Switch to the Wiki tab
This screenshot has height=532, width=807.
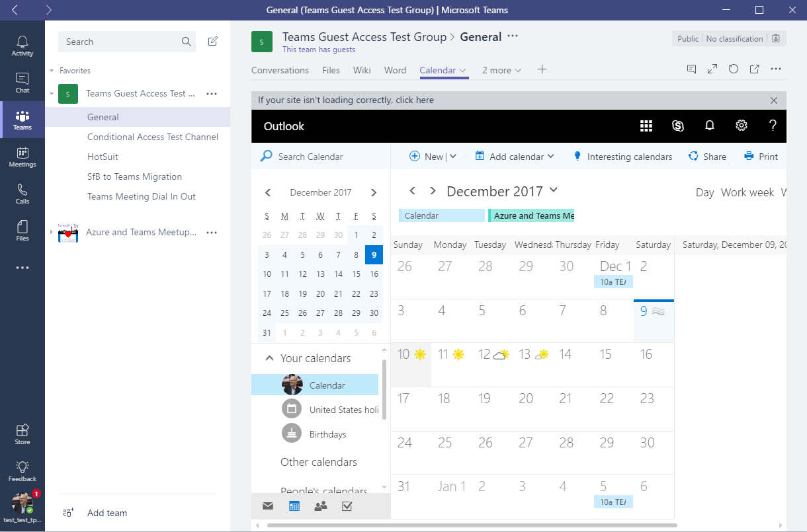[x=362, y=70]
